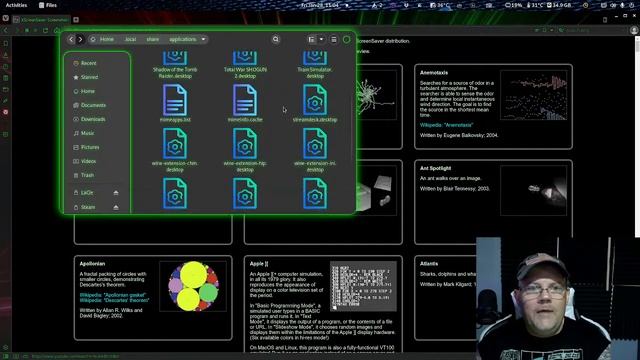The image size is (640, 360).
Task: Open the Wikipedia "Apollonian gasket" link
Action: (x=113, y=295)
